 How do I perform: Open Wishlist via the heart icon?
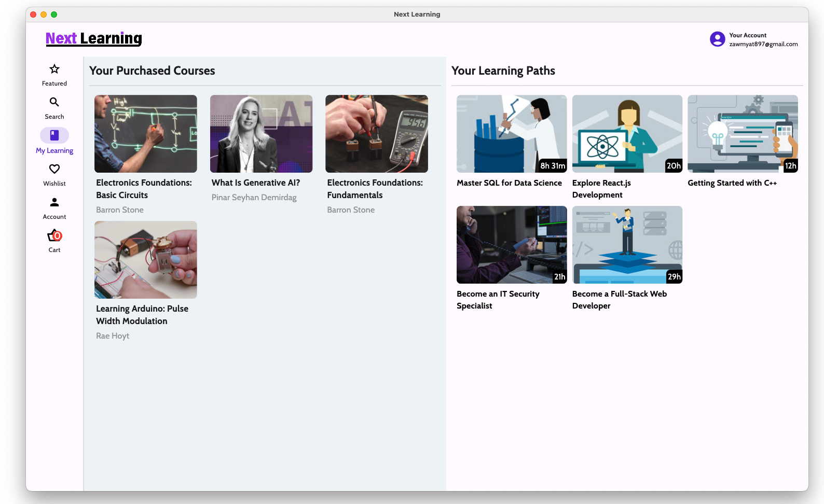tap(54, 169)
